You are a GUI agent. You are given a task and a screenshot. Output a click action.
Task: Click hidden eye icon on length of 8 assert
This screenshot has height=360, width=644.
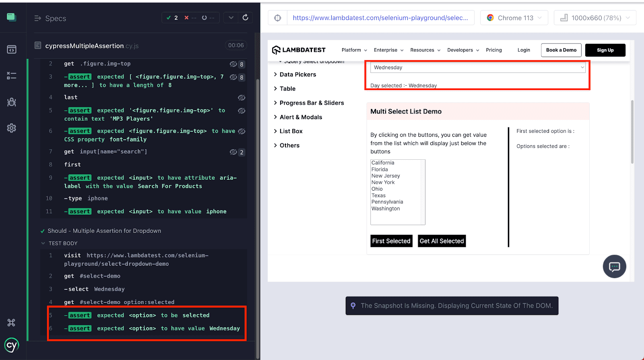[x=233, y=77]
